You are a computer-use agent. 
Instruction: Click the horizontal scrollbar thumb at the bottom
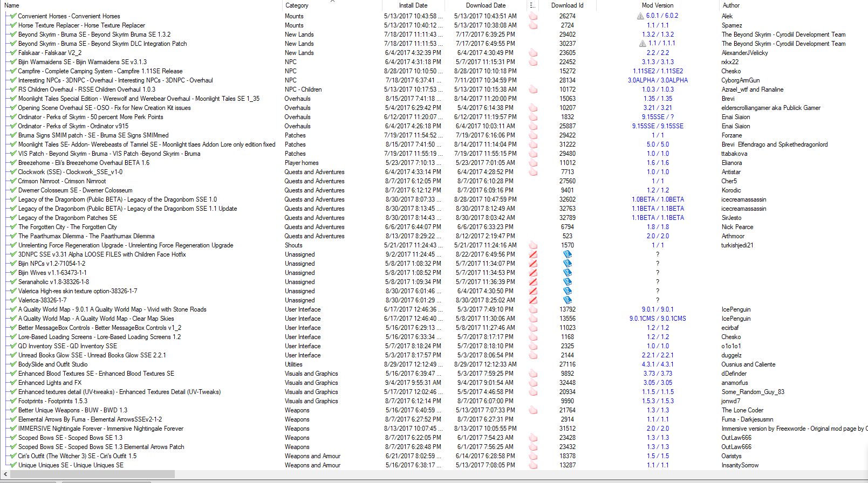pyautogui.click(x=92, y=474)
